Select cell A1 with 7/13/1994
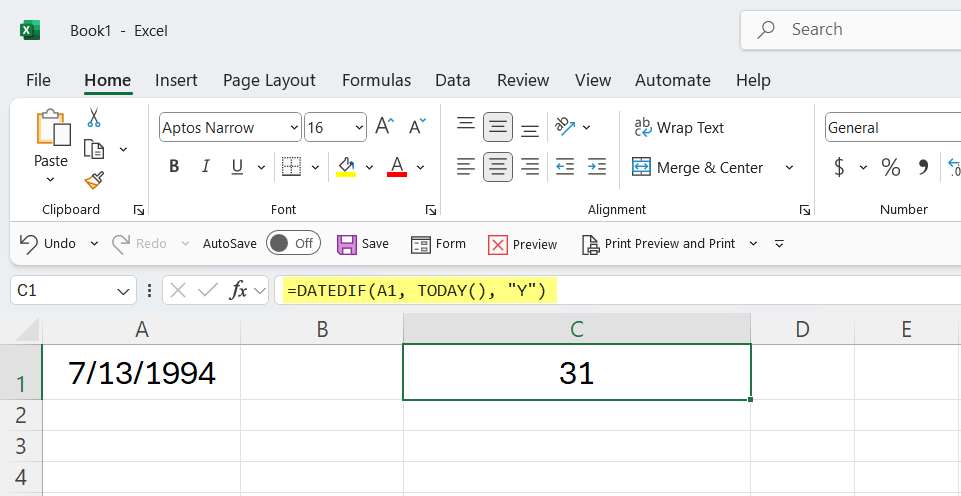This screenshot has width=961, height=496. point(142,372)
